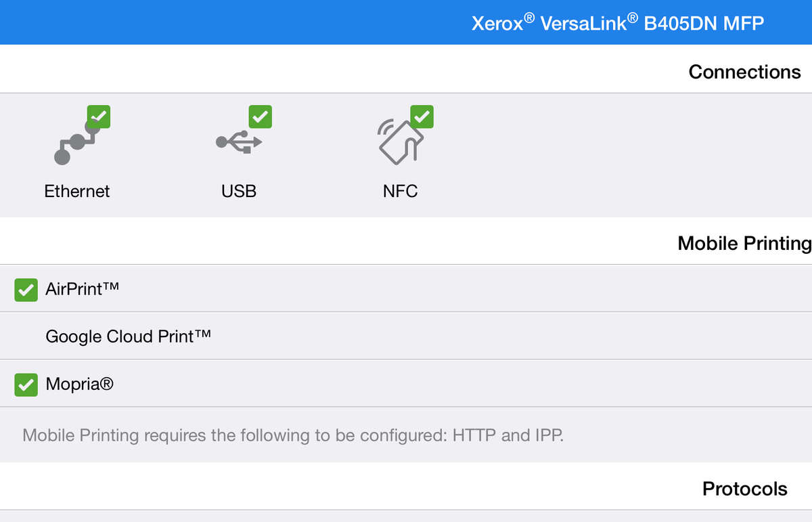Click the Mobile Printing section header

[x=744, y=243]
